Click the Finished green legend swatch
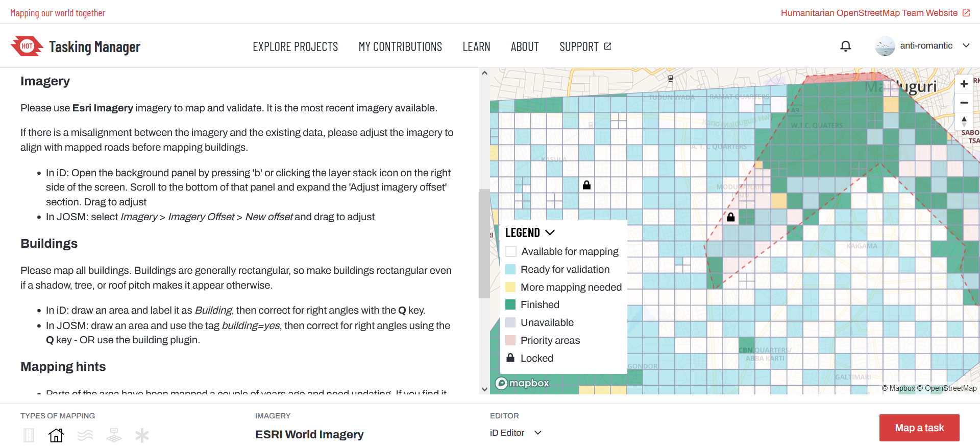 [x=510, y=304]
